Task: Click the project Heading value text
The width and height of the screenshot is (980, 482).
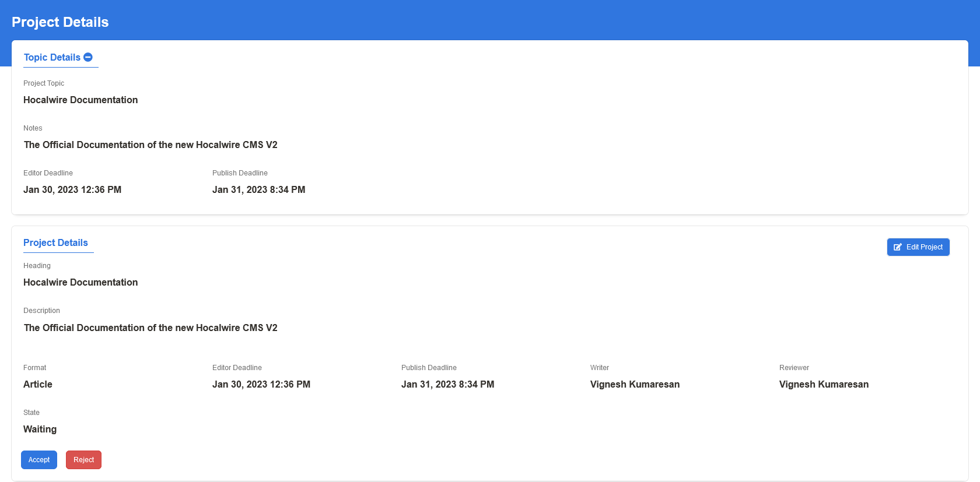Action: click(80, 283)
